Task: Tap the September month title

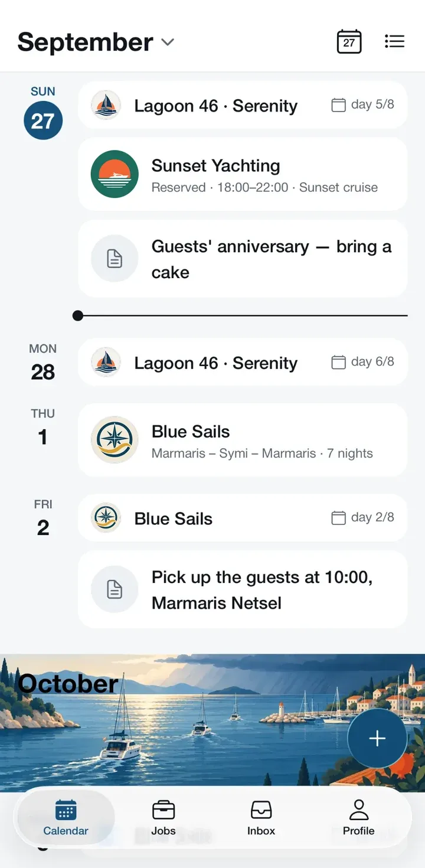Action: [86, 42]
